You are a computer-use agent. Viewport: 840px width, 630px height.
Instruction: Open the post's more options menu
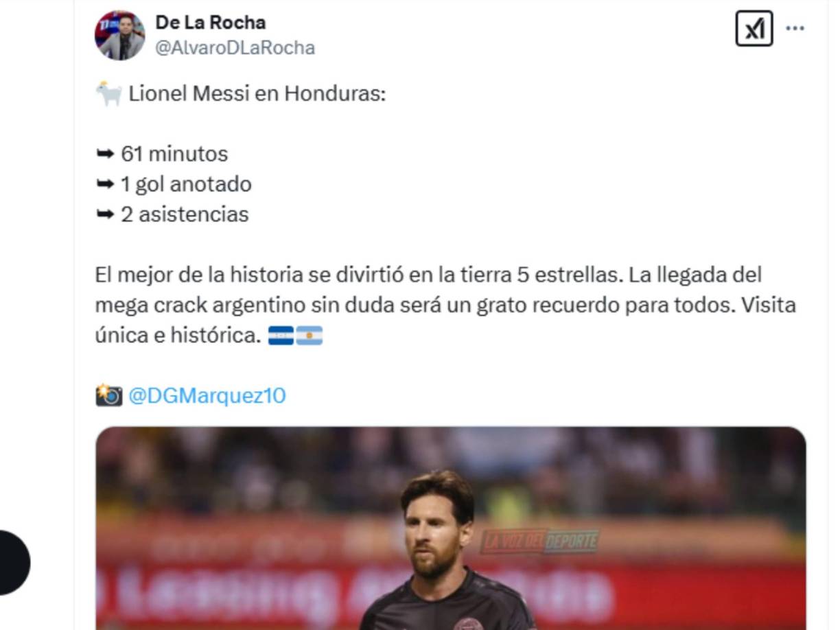tap(795, 29)
